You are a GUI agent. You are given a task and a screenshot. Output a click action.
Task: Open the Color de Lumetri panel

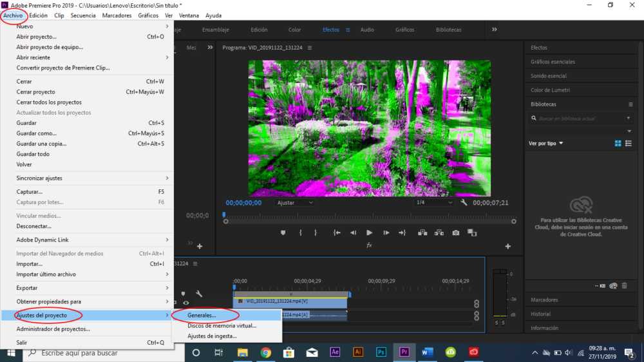coord(550,90)
